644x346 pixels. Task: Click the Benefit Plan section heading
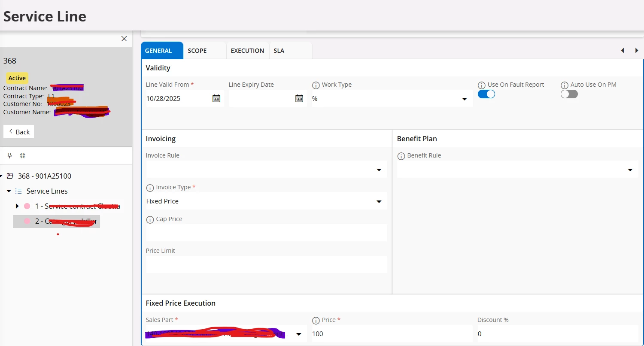click(x=417, y=139)
